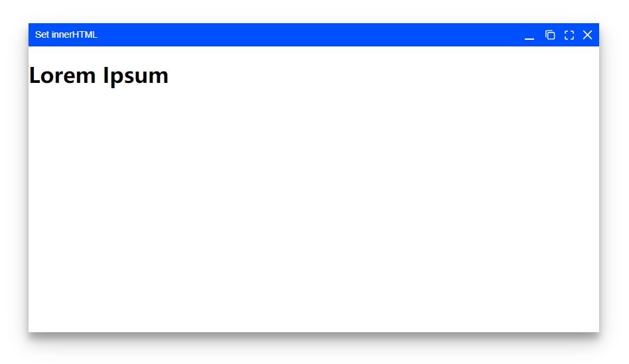Click the "Set innerHTML" title text
Screen dimensions: 629x364
[x=66, y=35]
